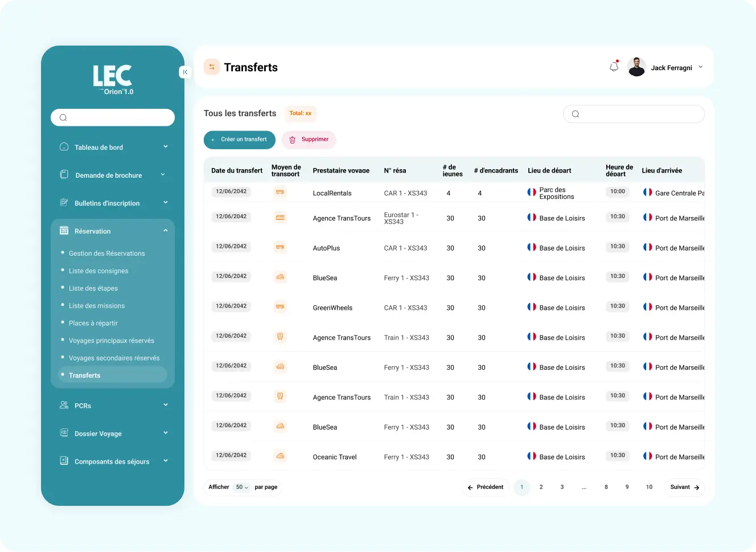Collapse the Réservation section

coord(166,231)
